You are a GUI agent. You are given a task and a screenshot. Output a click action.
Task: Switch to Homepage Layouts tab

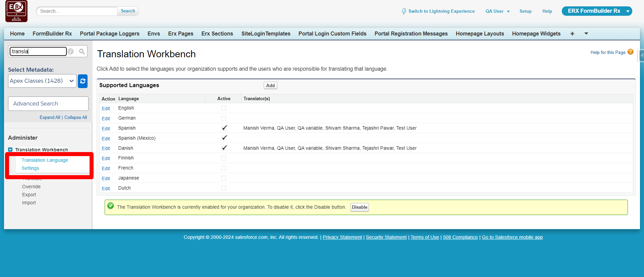[480, 34]
